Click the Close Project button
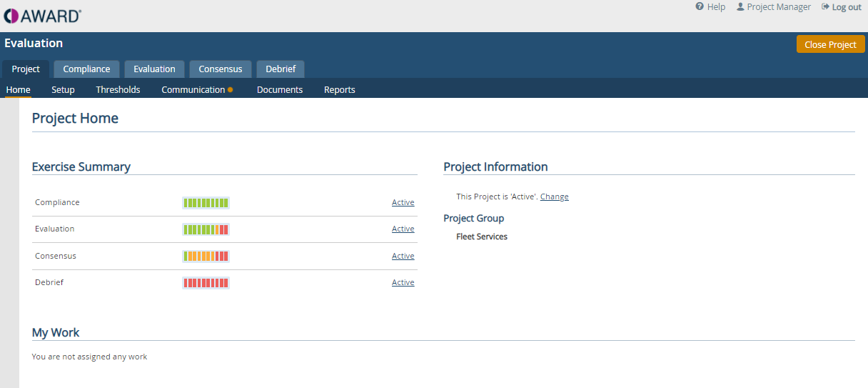Screen dimensions: 868x388 (830, 44)
